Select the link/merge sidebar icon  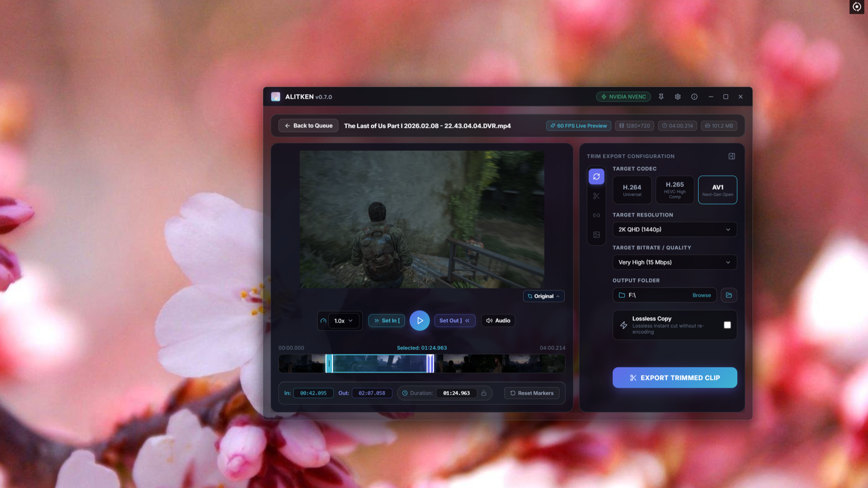(597, 215)
